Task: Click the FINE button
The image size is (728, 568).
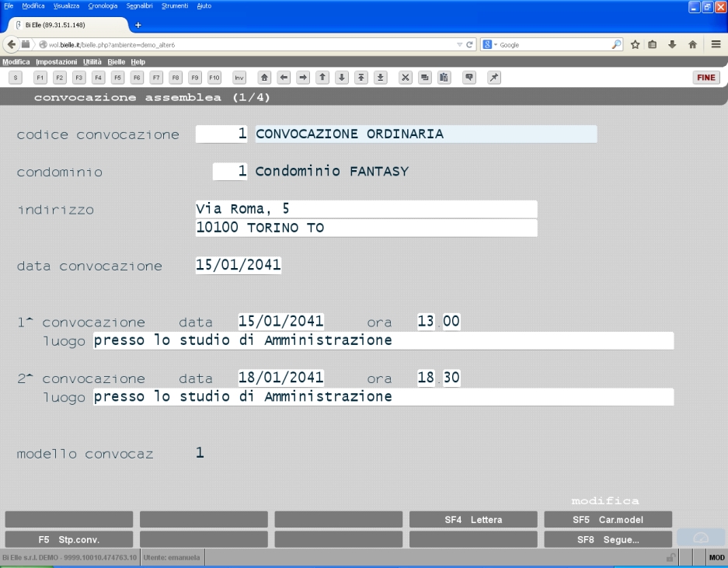Action: 705,78
